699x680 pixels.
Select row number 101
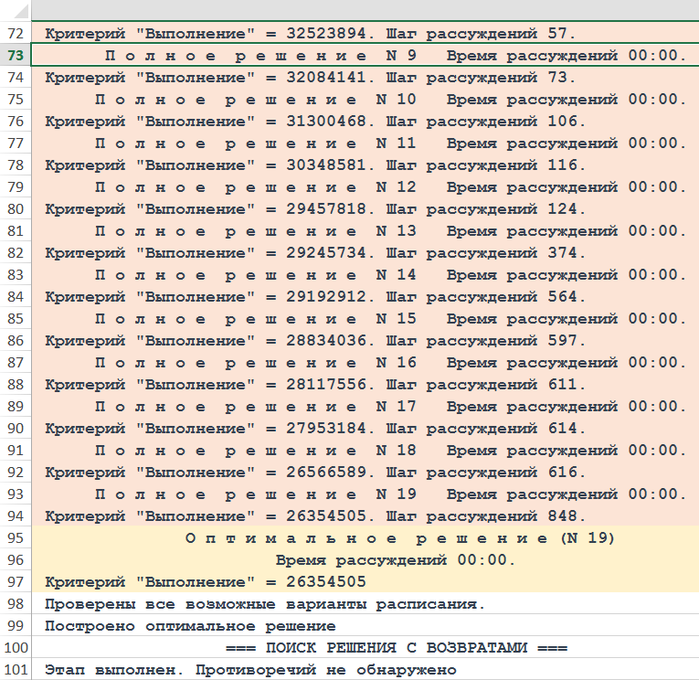pos(16,670)
